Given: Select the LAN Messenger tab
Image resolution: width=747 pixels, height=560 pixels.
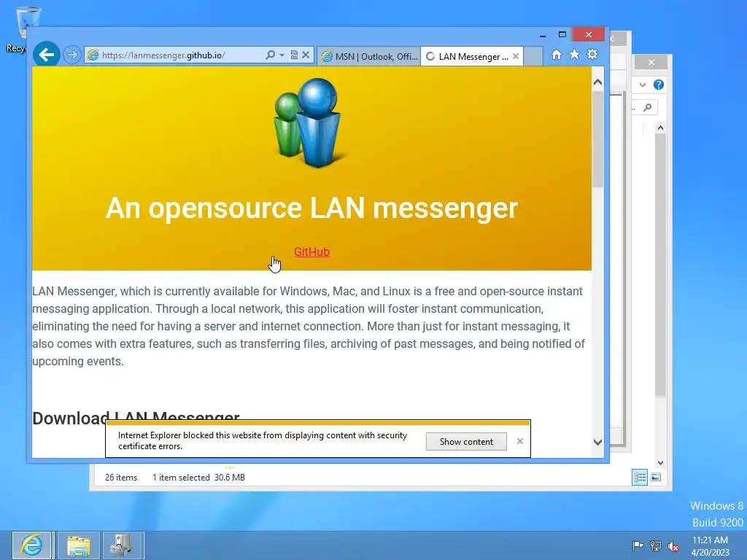Looking at the screenshot, I should tap(472, 56).
